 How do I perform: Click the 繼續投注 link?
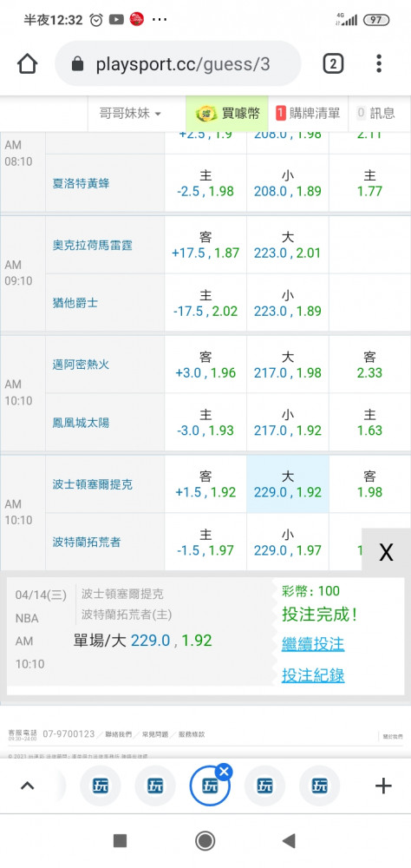click(x=313, y=644)
